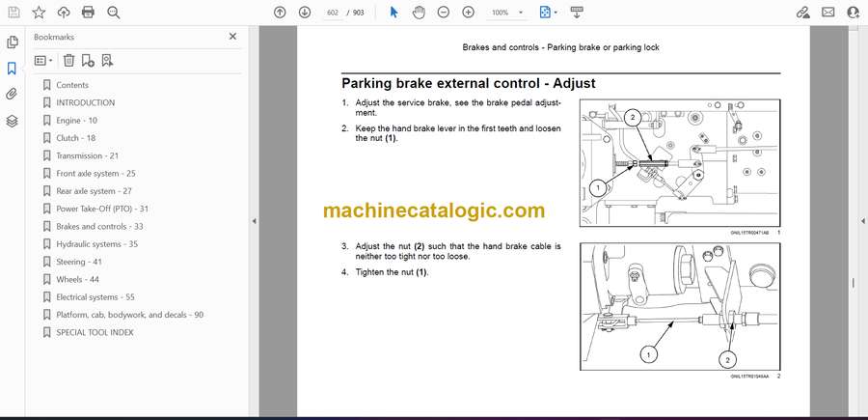Viewport: 868px width, 420px height.
Task: Delete the selected bookmark with the trash icon
Action: (x=68, y=61)
